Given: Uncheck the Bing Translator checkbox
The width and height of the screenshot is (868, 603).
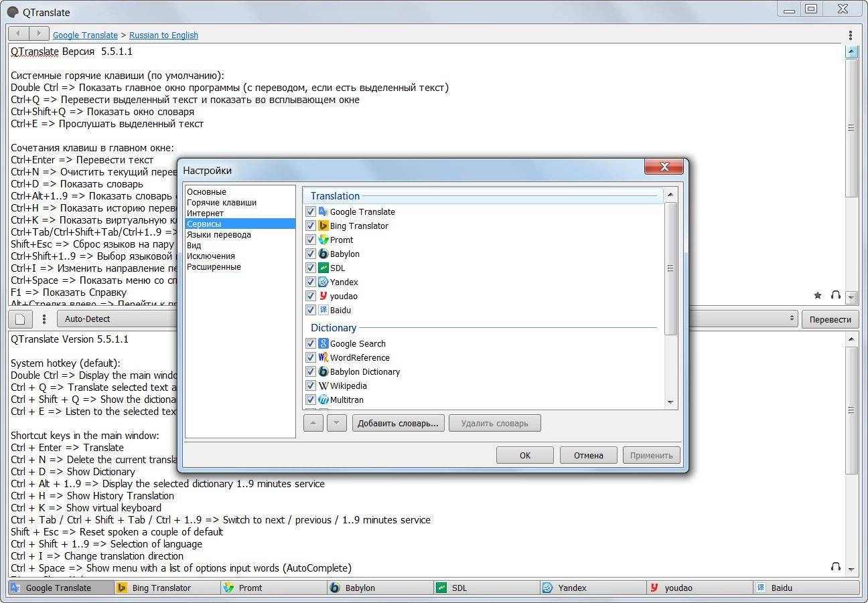Looking at the screenshot, I should point(310,226).
